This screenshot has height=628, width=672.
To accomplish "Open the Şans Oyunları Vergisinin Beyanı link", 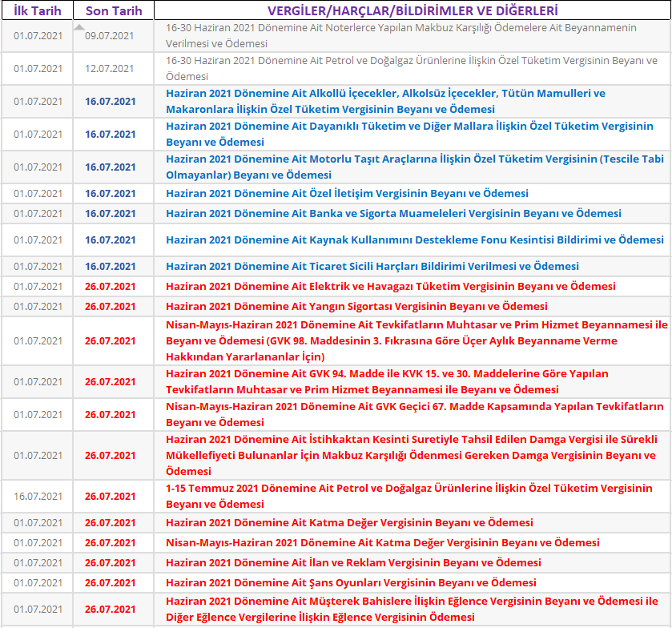I will tap(351, 583).
